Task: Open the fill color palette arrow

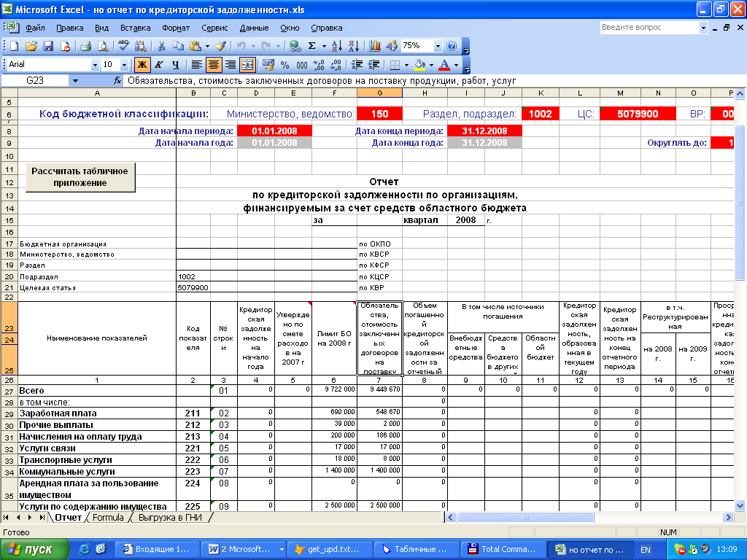Action: click(x=431, y=65)
